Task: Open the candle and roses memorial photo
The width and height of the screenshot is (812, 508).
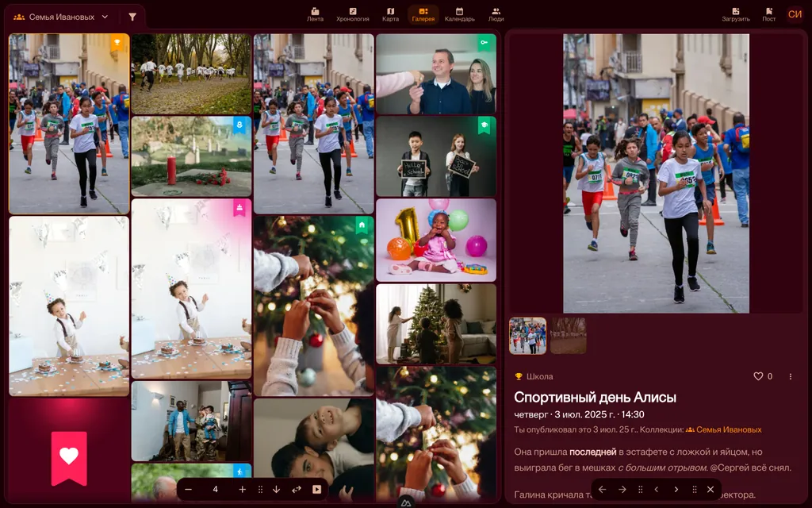Action: (x=191, y=156)
